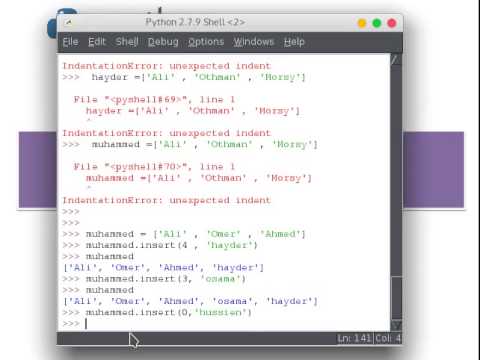Screen dimensions: 480x360
Task: Click the vertical scrollbar thumb
Action: click(396, 297)
